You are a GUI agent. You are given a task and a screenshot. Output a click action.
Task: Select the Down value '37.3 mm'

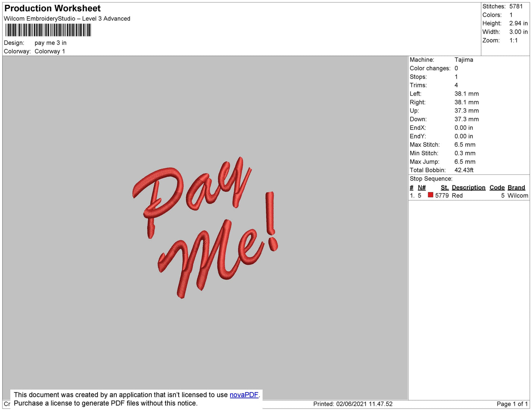[x=466, y=119]
